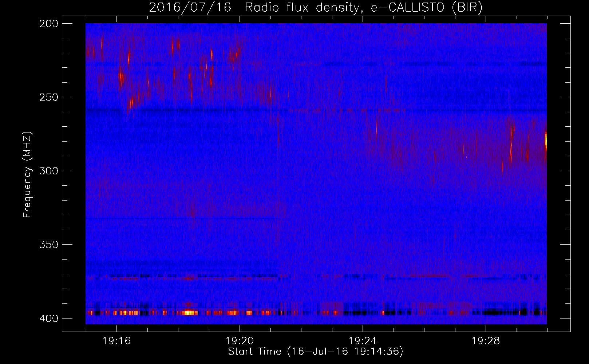Click the 19:20 time tick label
Viewport: 589px width, 364px height.
[x=240, y=341]
